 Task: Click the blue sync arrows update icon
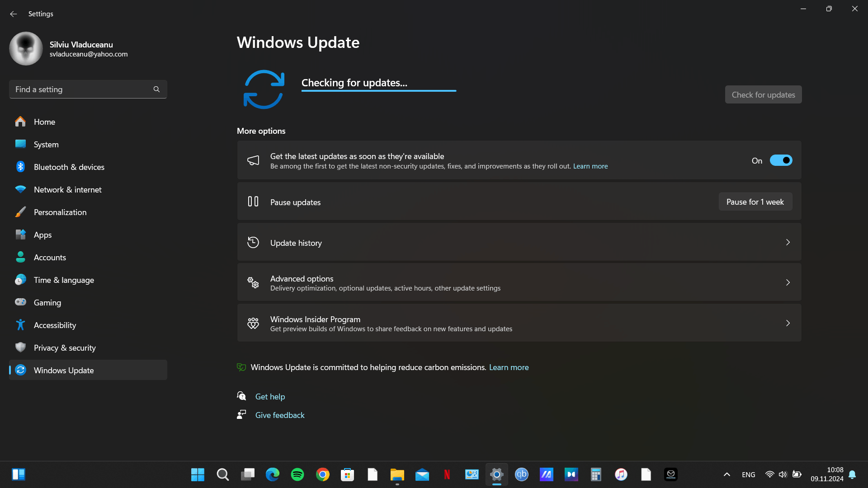tap(264, 89)
